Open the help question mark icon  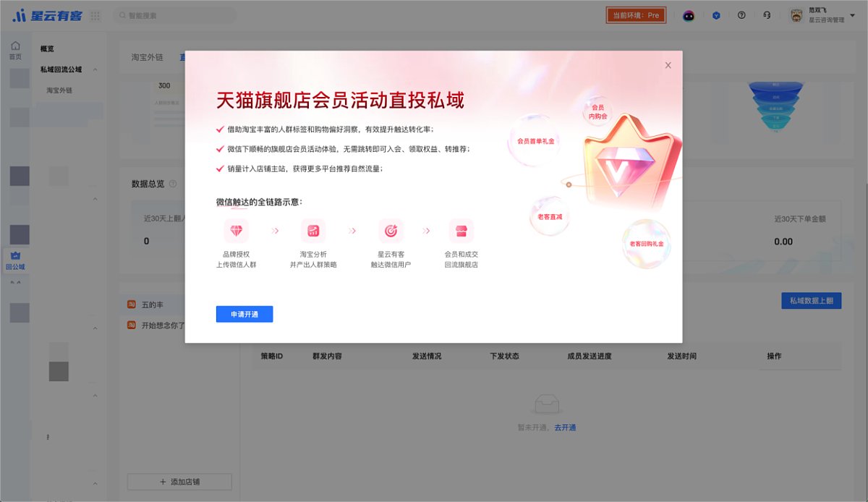click(741, 15)
